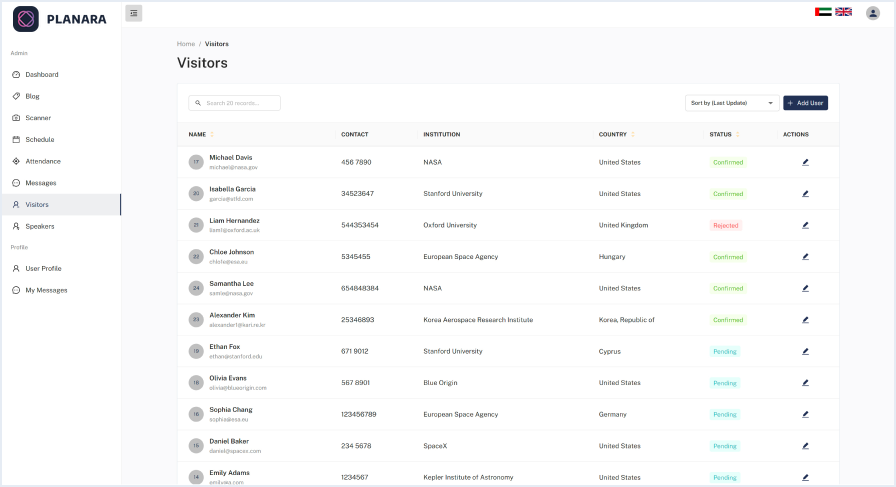This screenshot has height=487, width=896.
Task: Edit Liam Hernandez using the pencil icon
Action: click(805, 225)
